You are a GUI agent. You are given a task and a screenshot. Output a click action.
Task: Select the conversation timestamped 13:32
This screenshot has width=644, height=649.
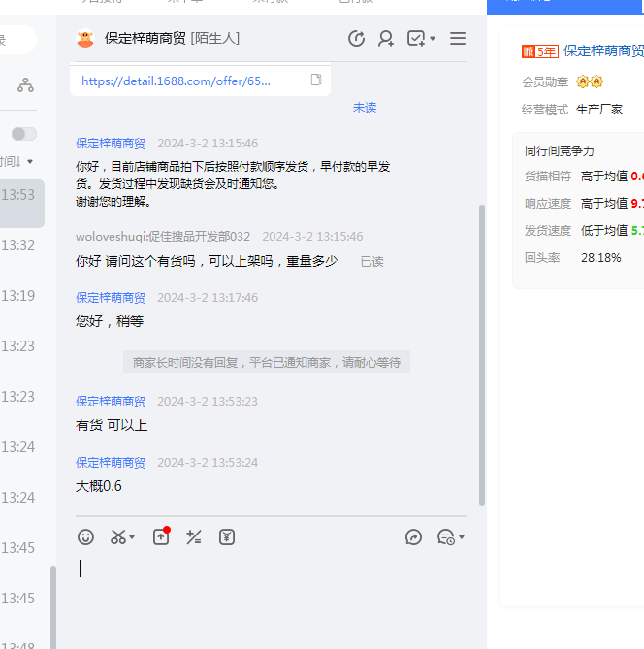tap(19, 245)
